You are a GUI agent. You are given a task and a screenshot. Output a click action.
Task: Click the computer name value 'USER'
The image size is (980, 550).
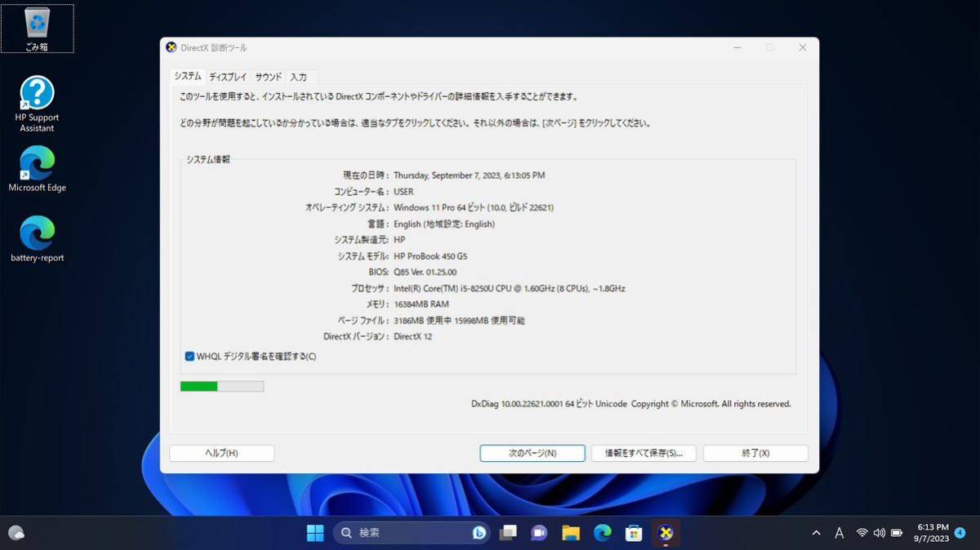(x=403, y=192)
